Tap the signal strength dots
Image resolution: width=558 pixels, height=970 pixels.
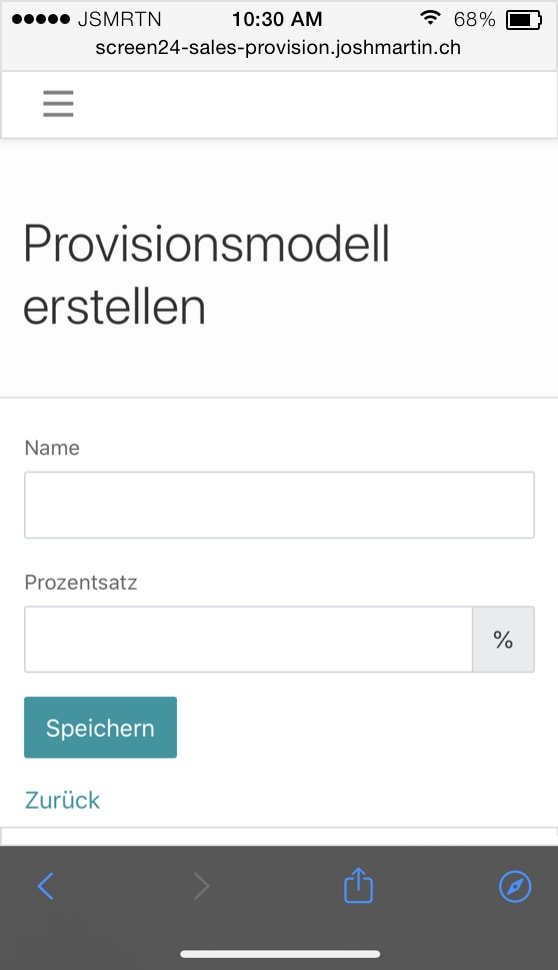click(x=41, y=19)
